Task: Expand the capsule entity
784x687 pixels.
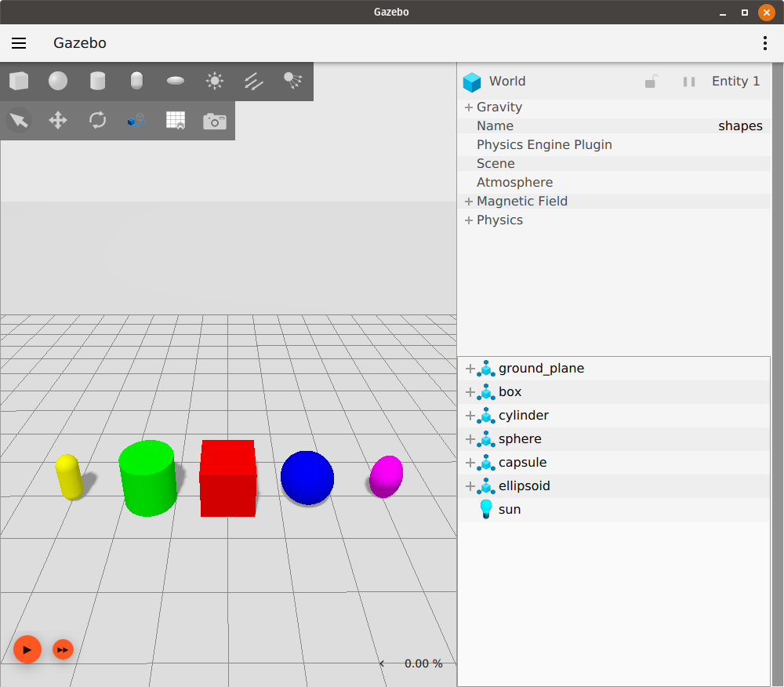Action: pos(470,463)
